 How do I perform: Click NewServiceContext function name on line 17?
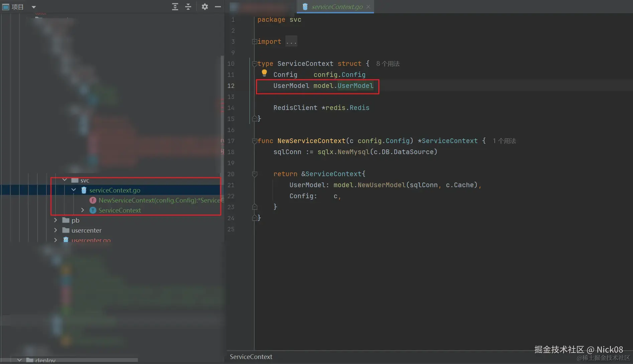point(311,141)
